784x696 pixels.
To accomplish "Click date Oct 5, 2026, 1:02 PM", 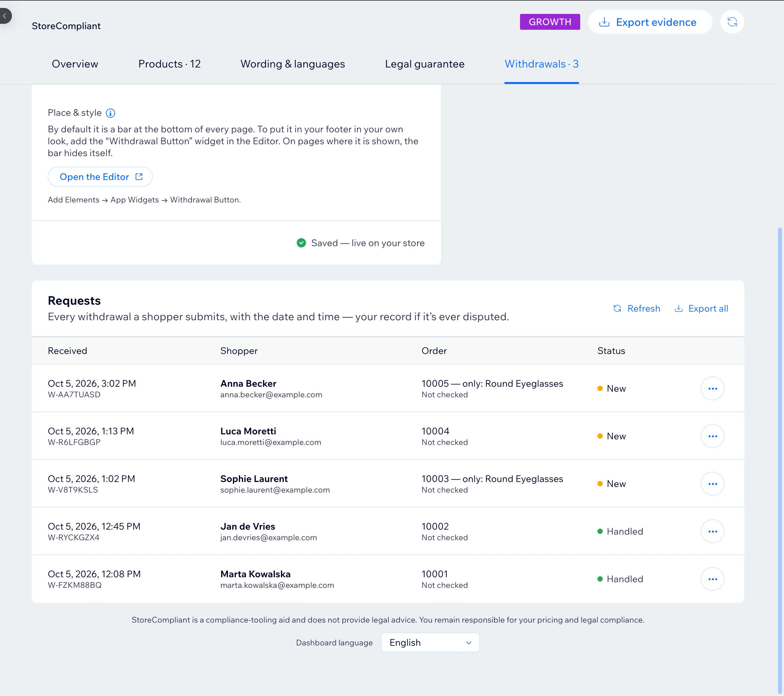I will click(x=91, y=479).
